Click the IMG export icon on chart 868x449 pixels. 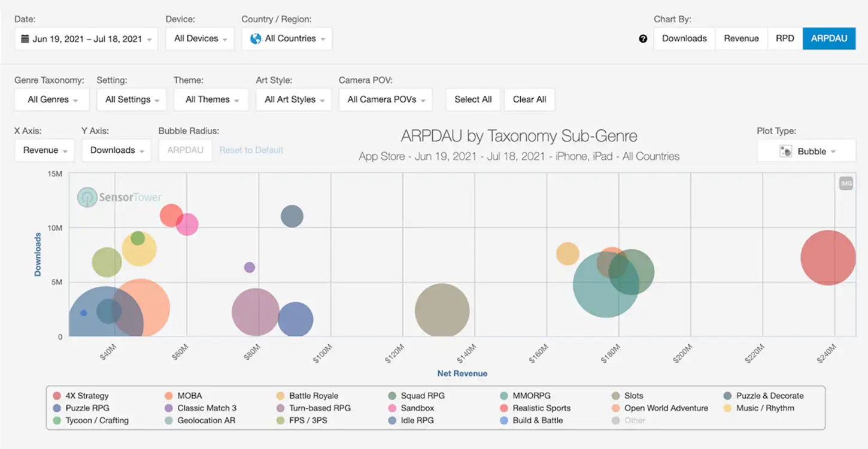click(x=846, y=183)
